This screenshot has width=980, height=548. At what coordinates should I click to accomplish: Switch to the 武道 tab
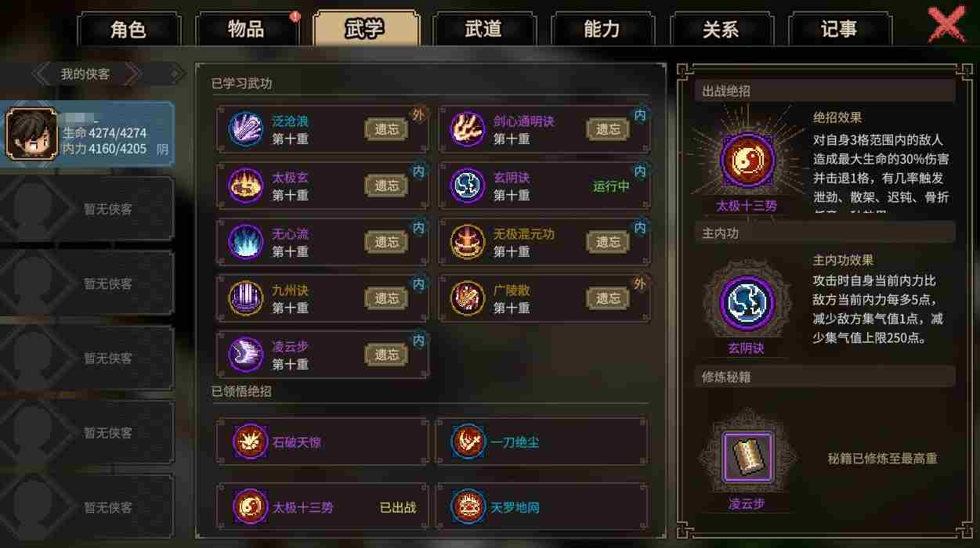pyautogui.click(x=483, y=30)
